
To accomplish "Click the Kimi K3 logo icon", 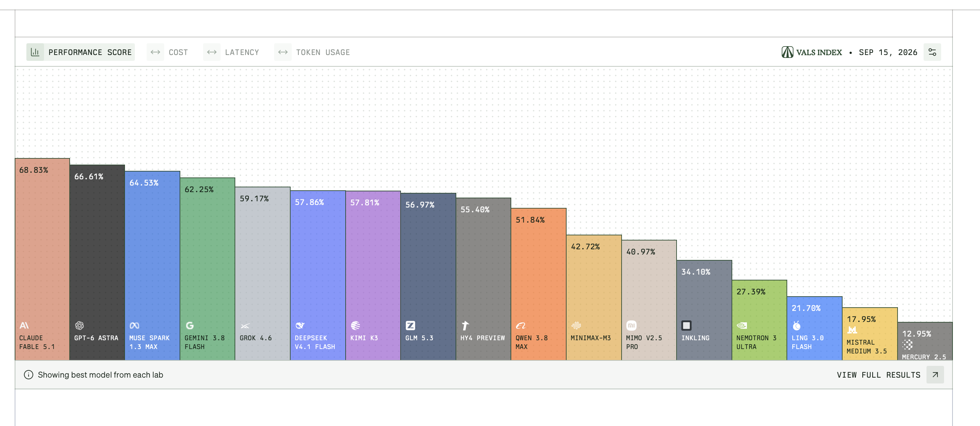I will click(355, 326).
